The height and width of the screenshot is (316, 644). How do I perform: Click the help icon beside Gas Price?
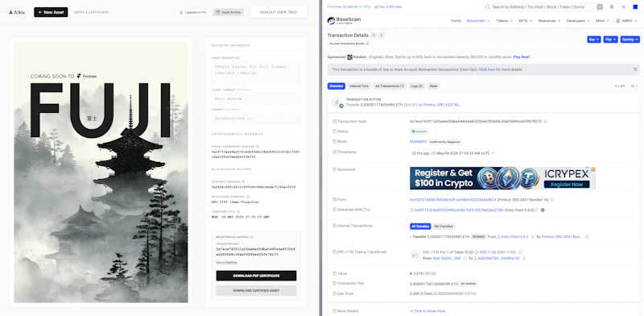334,293
